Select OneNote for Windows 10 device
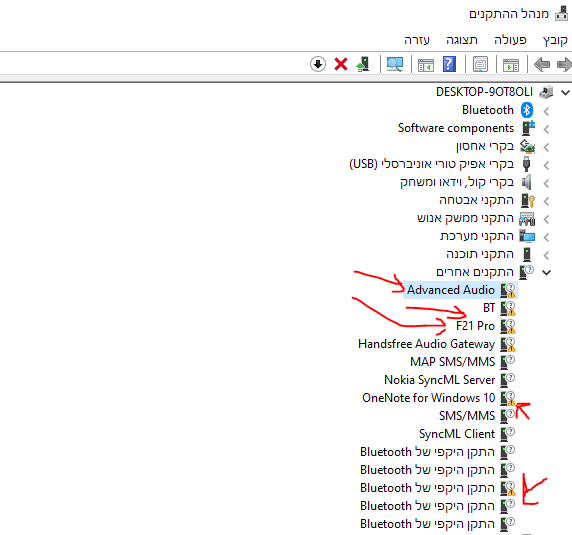Screen dimensions: 572x535 [x=429, y=398]
